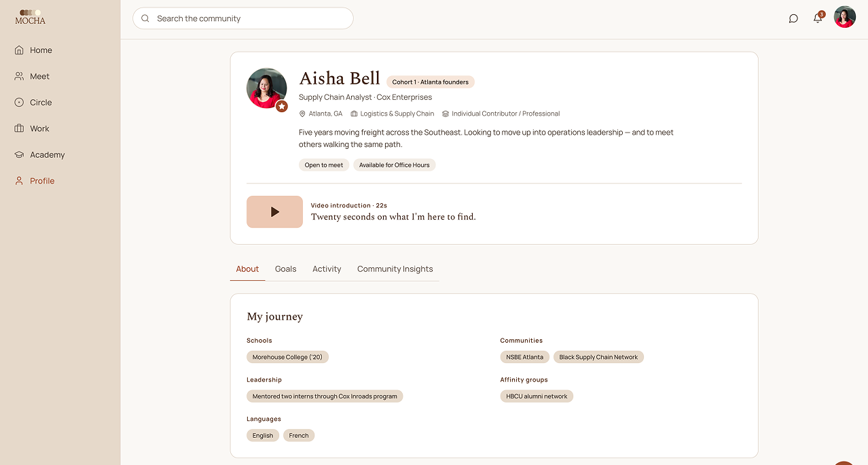Click Twenty seconds on what I'm here to find
This screenshot has height=465, width=868.
[393, 217]
